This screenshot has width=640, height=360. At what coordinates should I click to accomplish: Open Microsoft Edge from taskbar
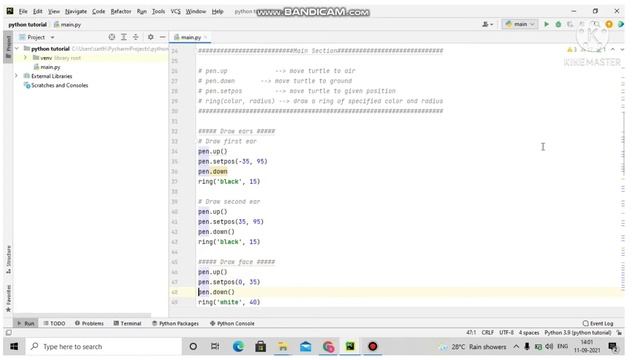[238, 347]
